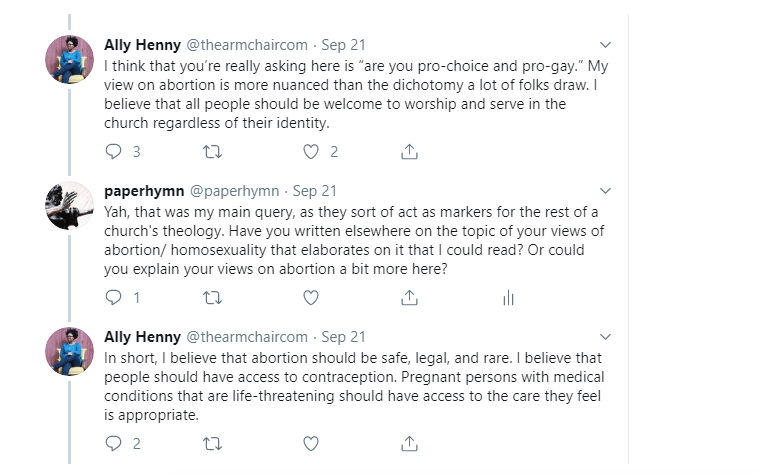Screen dimensions: 758x474
Task: Share Ally Henny's first tweet
Action: [408, 152]
